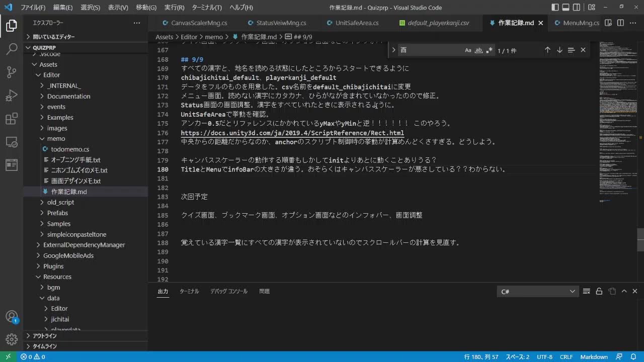Toggle secondary side bar layout icon
This screenshot has width=644, height=362.
point(577,8)
